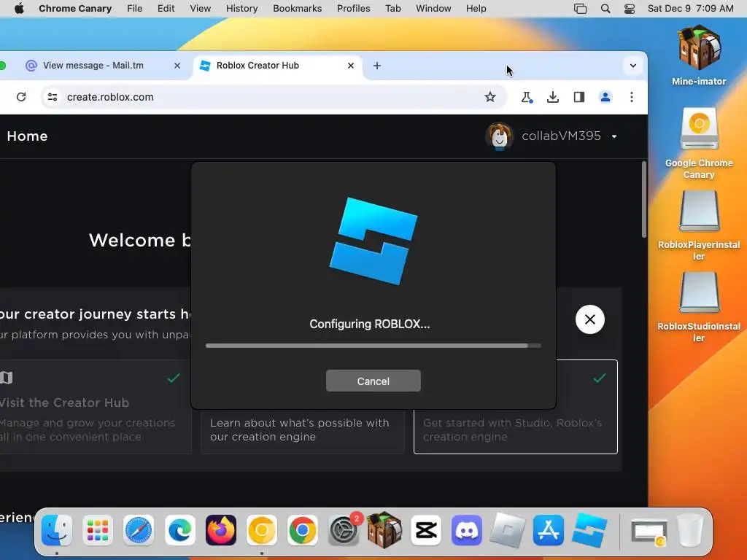Toggle Chrome side panel icon
This screenshot has height=560, width=747.
click(578, 97)
